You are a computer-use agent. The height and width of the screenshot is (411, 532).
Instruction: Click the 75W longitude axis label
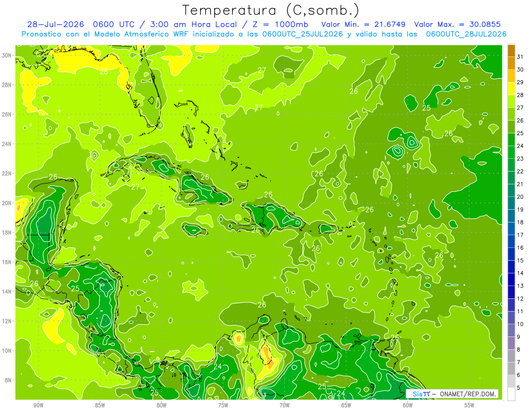pos(223,405)
